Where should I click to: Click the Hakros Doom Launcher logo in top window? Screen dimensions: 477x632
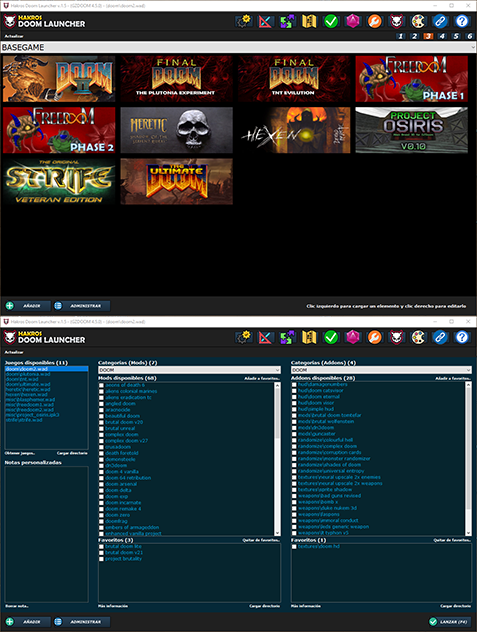(x=45, y=21)
